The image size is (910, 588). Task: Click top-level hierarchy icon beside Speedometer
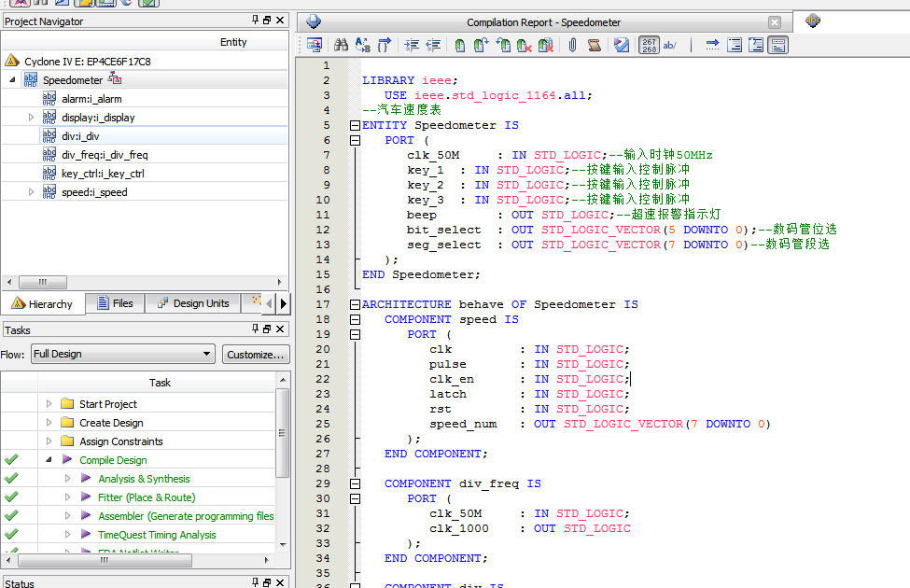(x=115, y=79)
